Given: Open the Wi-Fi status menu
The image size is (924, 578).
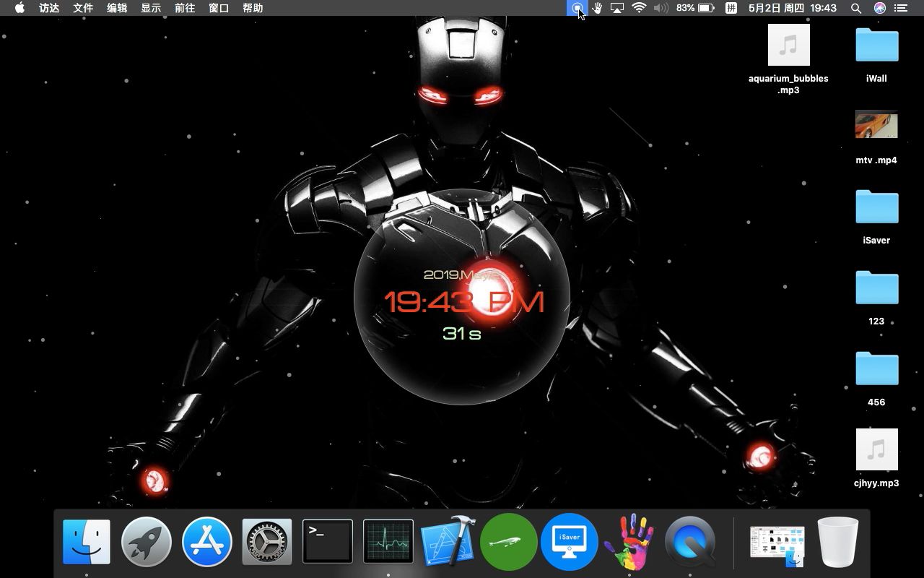Looking at the screenshot, I should click(x=639, y=8).
